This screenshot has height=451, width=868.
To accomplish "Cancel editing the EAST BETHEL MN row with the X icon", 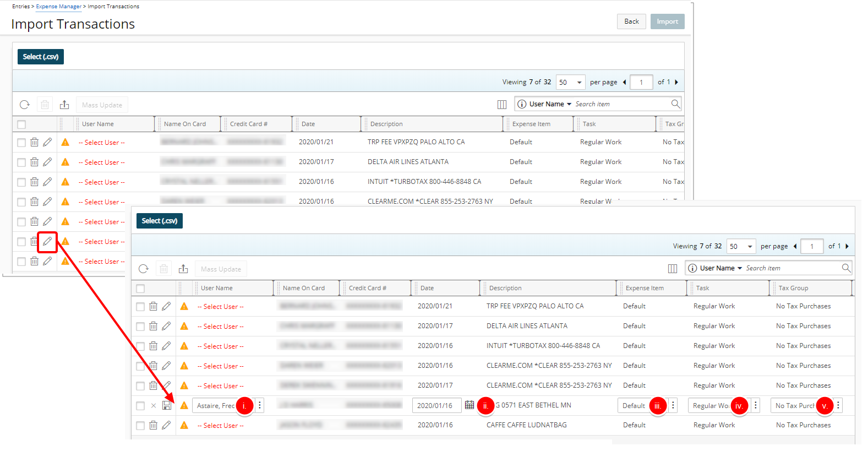I will (x=154, y=405).
